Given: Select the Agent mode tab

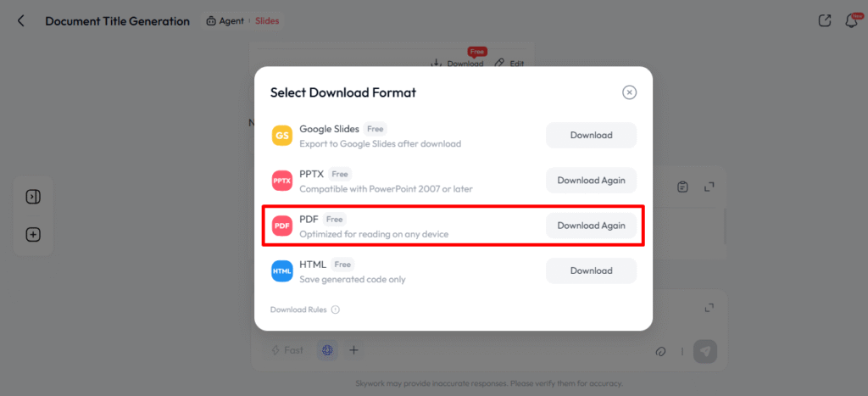Looking at the screenshot, I should click(225, 21).
